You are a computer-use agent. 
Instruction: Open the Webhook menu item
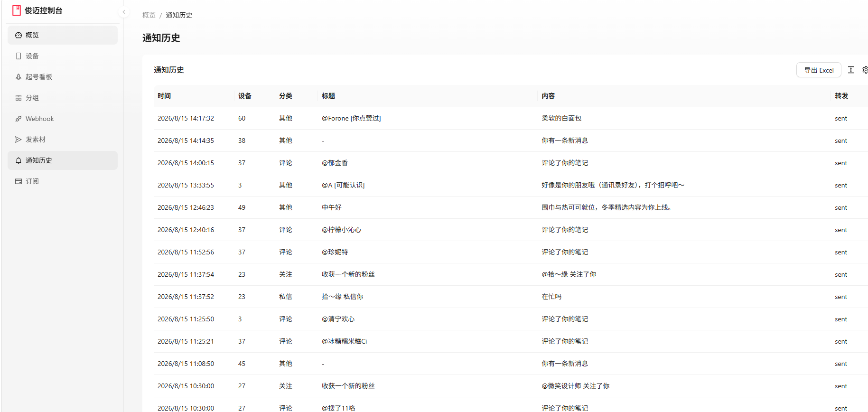tap(63, 119)
